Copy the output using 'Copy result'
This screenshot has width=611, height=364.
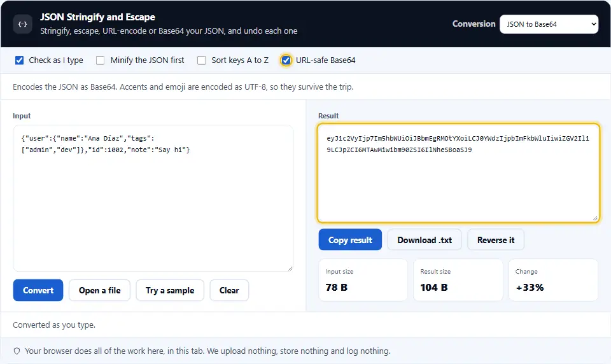[x=350, y=240]
